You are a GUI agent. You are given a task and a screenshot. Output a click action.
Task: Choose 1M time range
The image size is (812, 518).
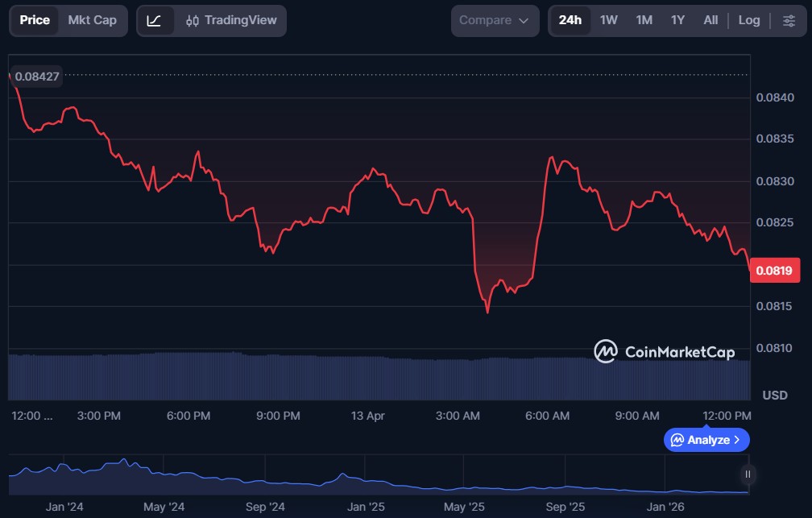tap(644, 20)
